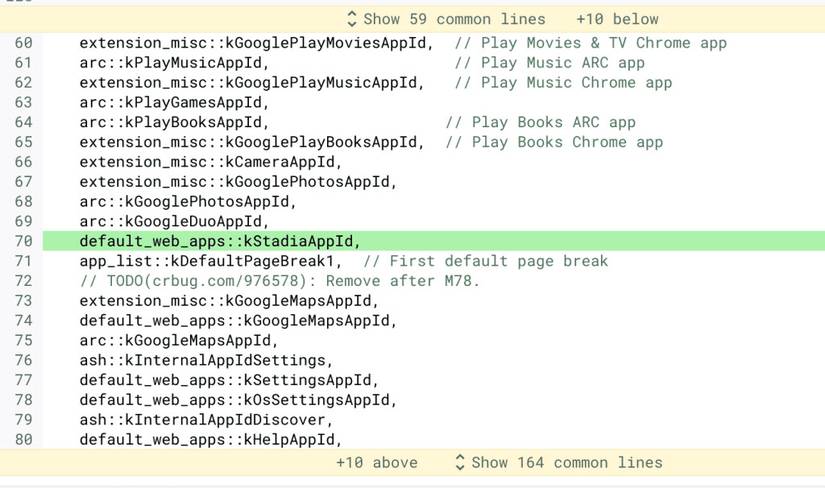Viewport: 825px width, 488px height.
Task: Select line number 69
Action: [x=23, y=221]
